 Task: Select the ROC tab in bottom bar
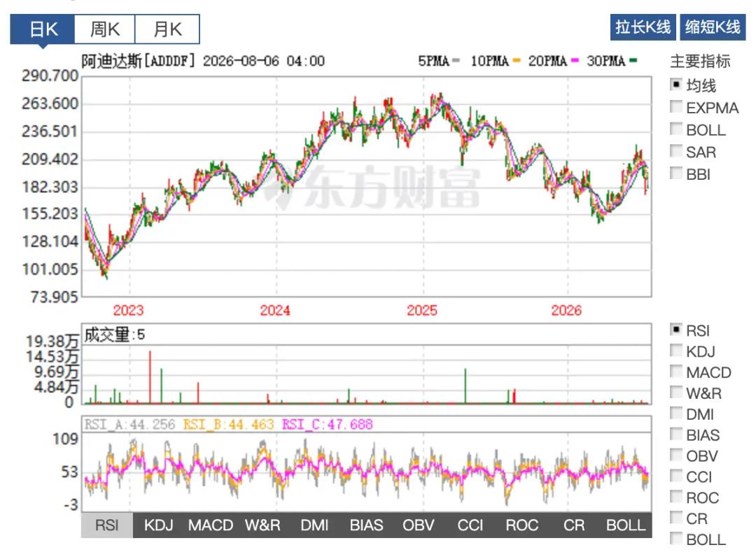522,525
